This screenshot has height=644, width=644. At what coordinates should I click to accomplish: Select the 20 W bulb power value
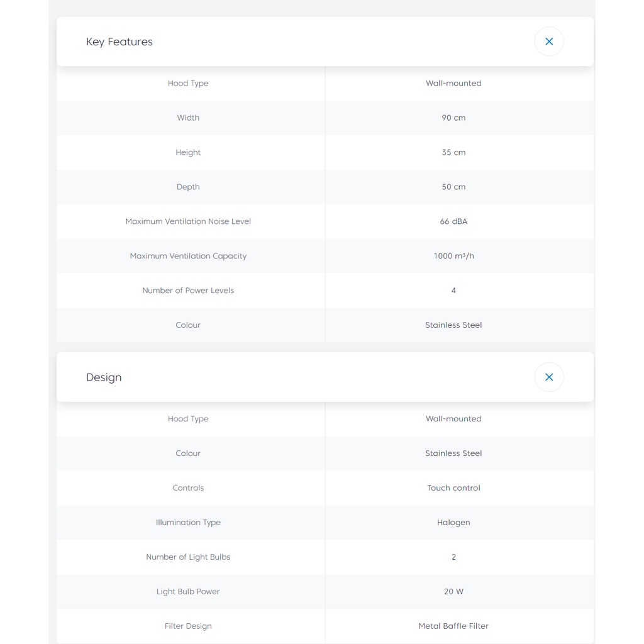click(453, 592)
